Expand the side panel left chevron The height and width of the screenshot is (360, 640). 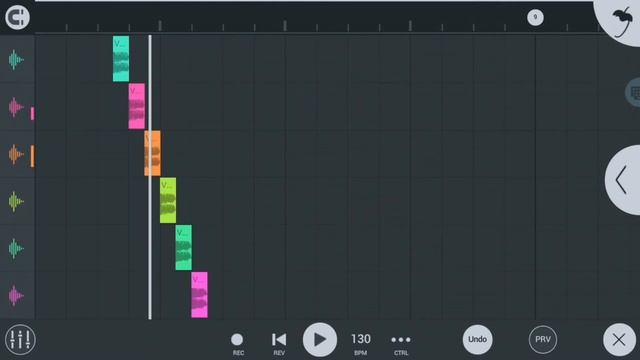[x=622, y=180]
